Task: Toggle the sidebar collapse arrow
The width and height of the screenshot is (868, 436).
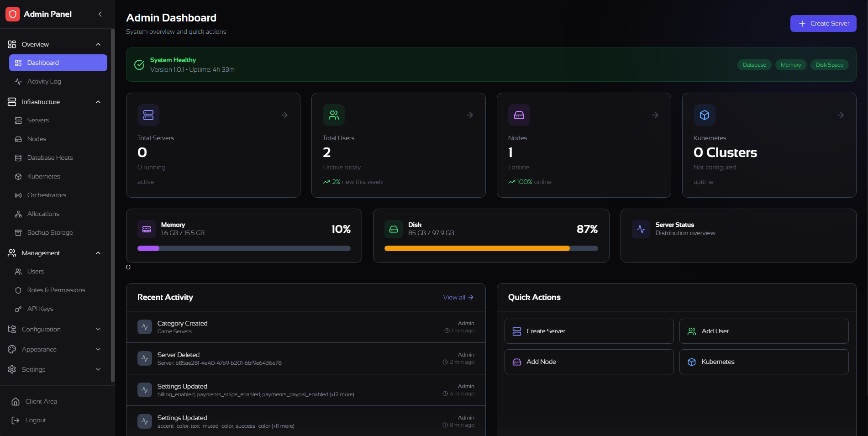Action: pos(100,14)
